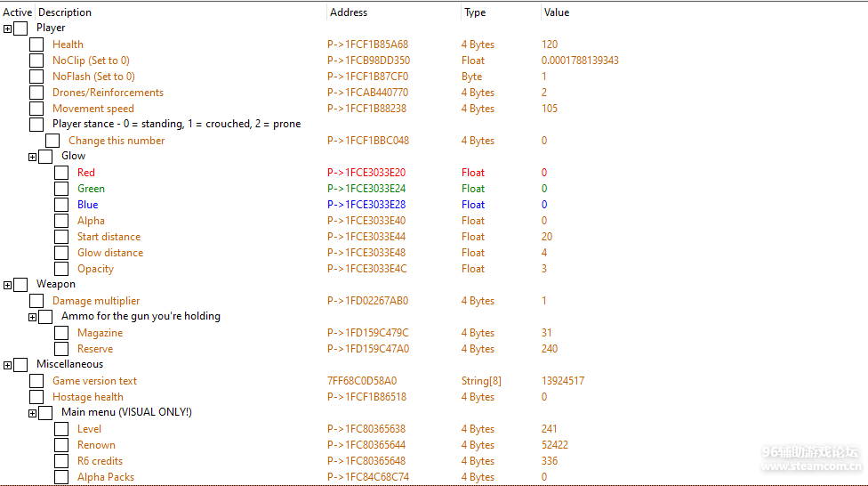Click the Address column header
This screenshot has width=868, height=486.
pos(349,12)
